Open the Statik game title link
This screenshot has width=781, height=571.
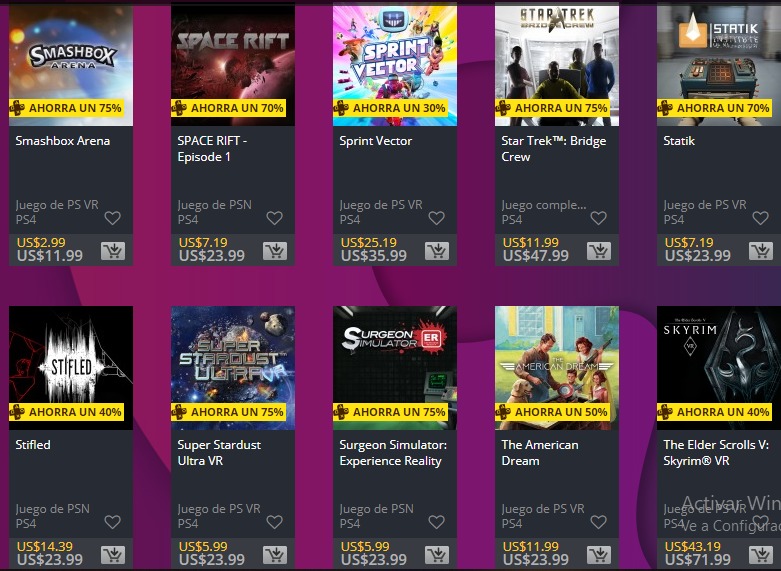[679, 141]
